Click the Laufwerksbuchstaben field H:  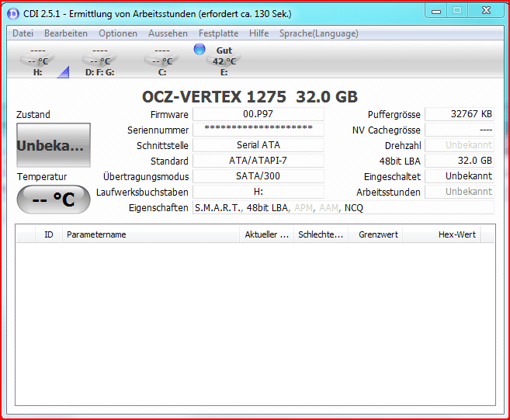258,192
